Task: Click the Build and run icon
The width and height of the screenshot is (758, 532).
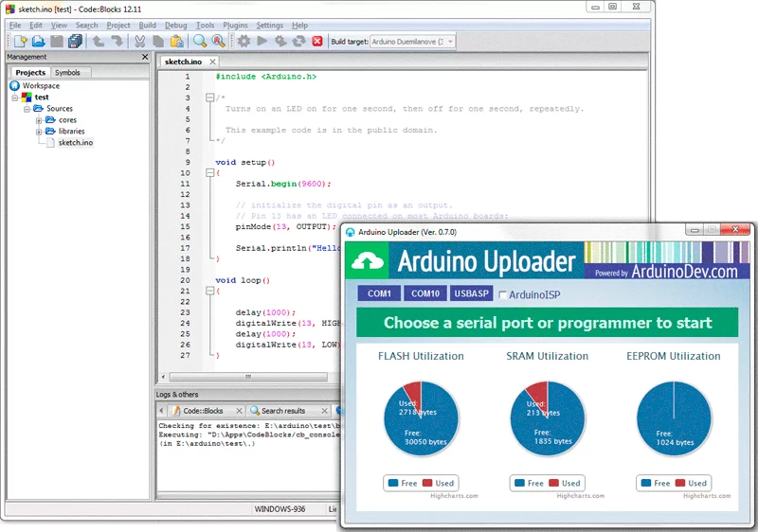Action: tap(280, 42)
